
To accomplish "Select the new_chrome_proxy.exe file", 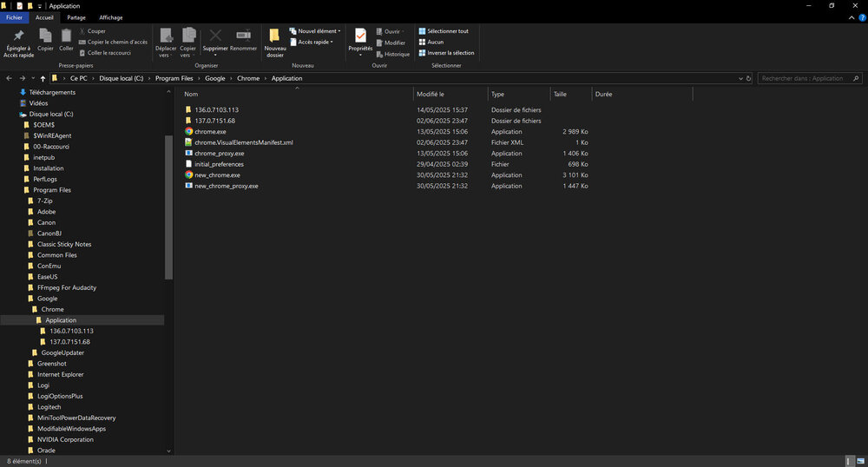I will (x=226, y=186).
